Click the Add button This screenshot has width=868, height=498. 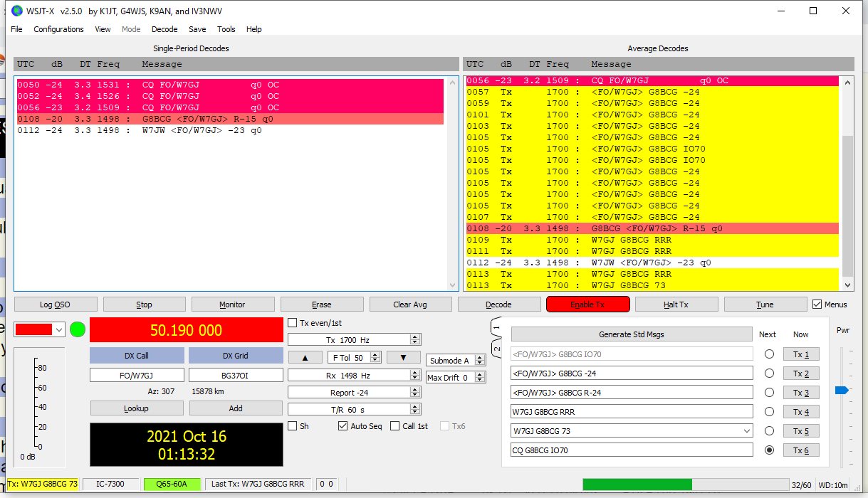point(236,408)
